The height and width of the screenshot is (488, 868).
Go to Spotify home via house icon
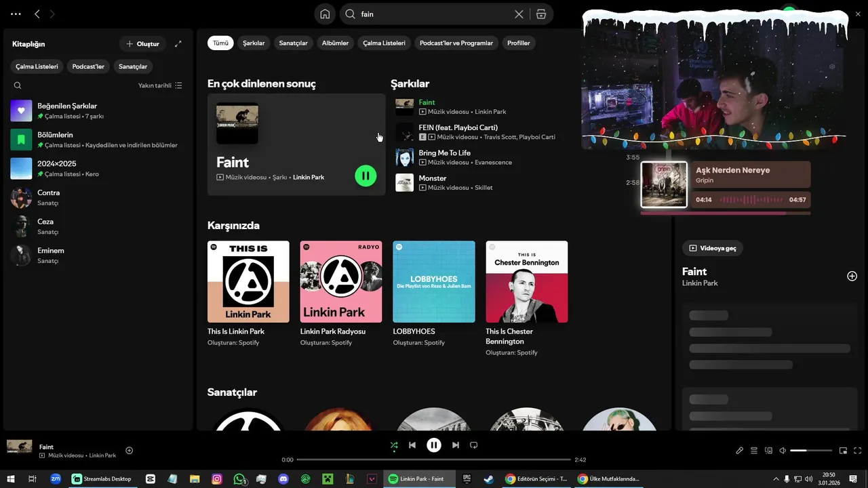(x=325, y=14)
